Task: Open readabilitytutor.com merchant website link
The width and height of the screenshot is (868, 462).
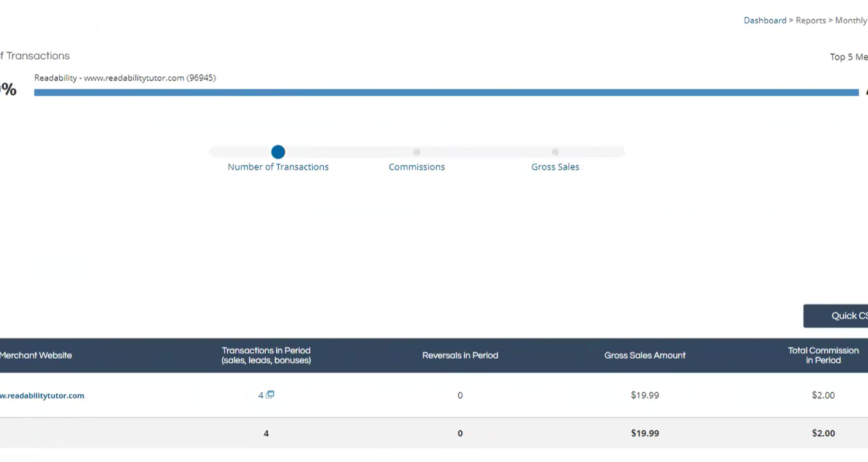Action: click(42, 395)
